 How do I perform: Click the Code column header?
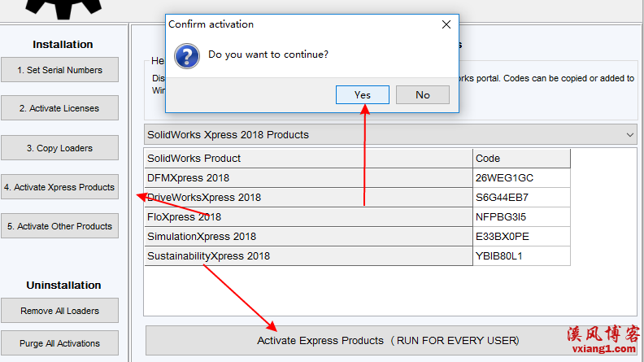(x=521, y=158)
